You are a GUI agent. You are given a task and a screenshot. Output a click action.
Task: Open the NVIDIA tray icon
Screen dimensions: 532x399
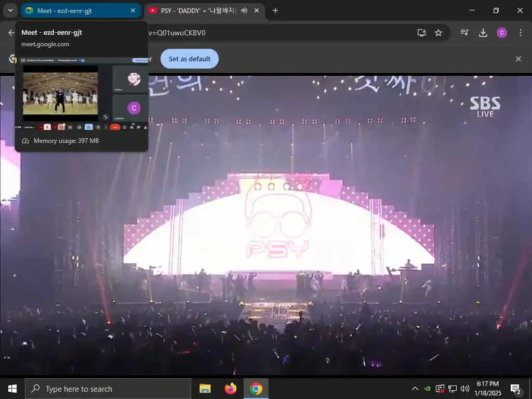coord(428,389)
